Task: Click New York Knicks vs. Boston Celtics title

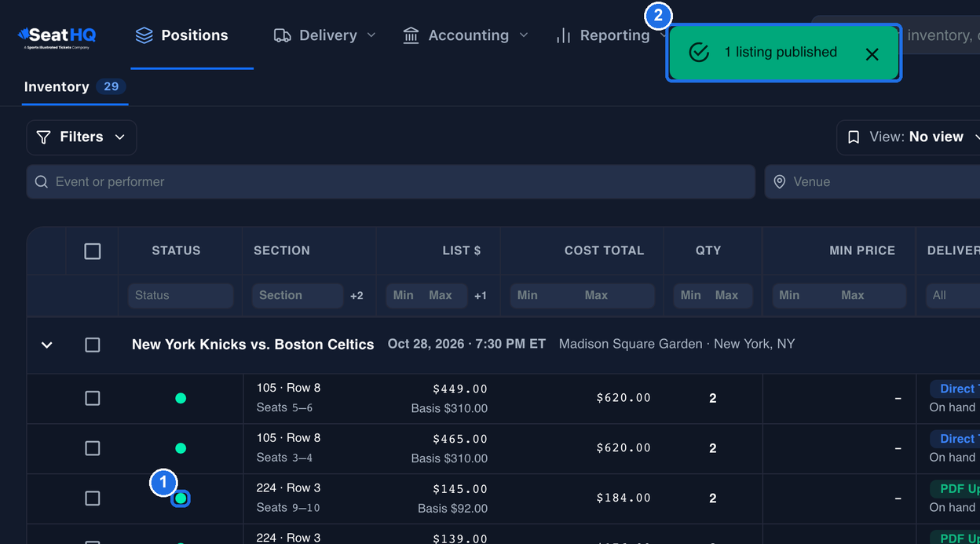Action: [253, 345]
